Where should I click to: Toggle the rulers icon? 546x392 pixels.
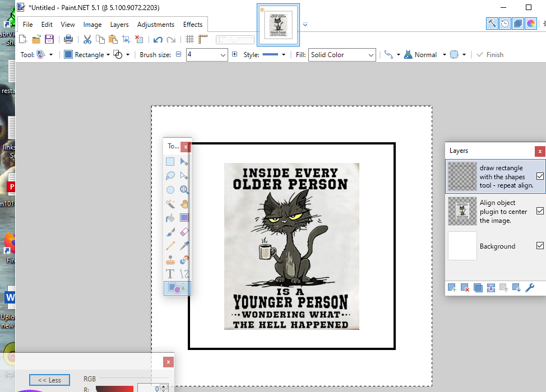tap(203, 39)
